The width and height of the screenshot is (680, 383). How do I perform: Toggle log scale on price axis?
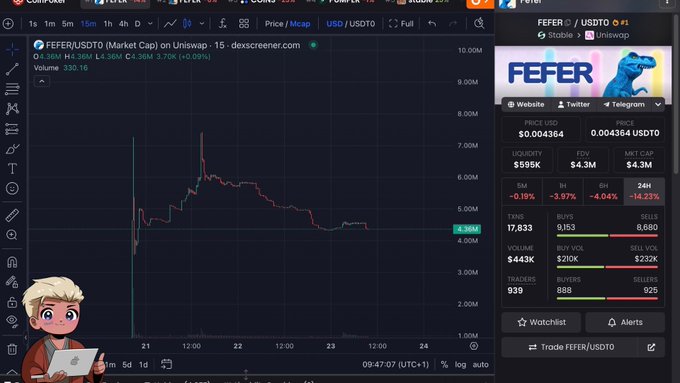coord(461,365)
